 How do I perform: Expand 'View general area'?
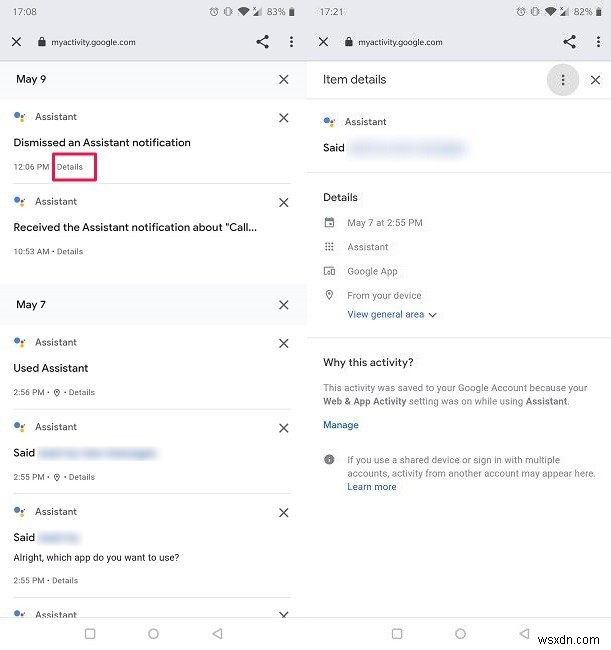392,315
